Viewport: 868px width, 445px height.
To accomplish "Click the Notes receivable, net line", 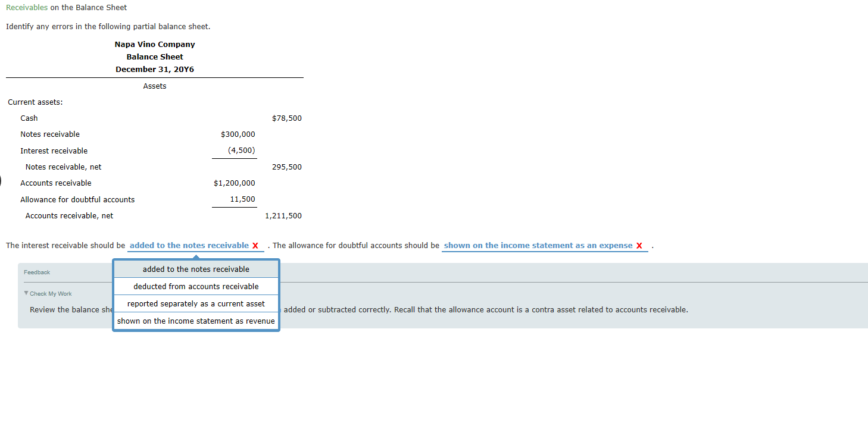I will coord(63,167).
